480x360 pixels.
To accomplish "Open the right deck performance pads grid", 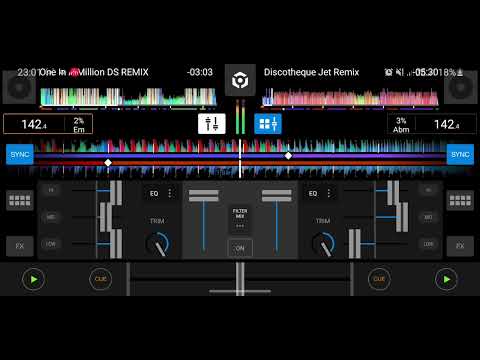I will pyautogui.click(x=460, y=200).
